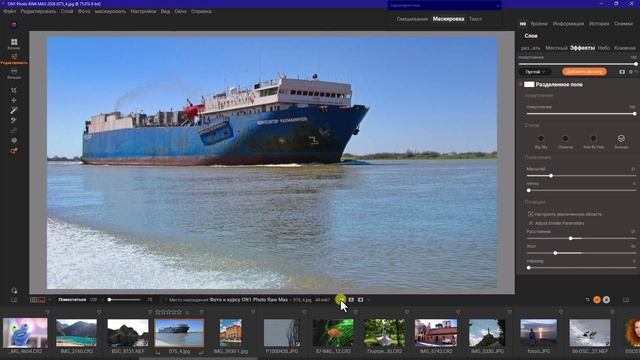This screenshot has width=640, height=360.
Task: Switch to the Маскировка tab
Action: coord(448,19)
